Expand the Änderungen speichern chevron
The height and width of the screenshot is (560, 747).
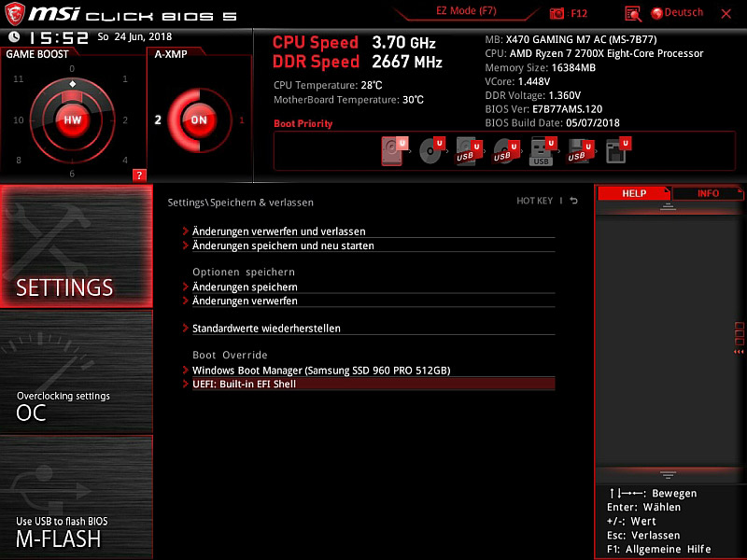(185, 287)
